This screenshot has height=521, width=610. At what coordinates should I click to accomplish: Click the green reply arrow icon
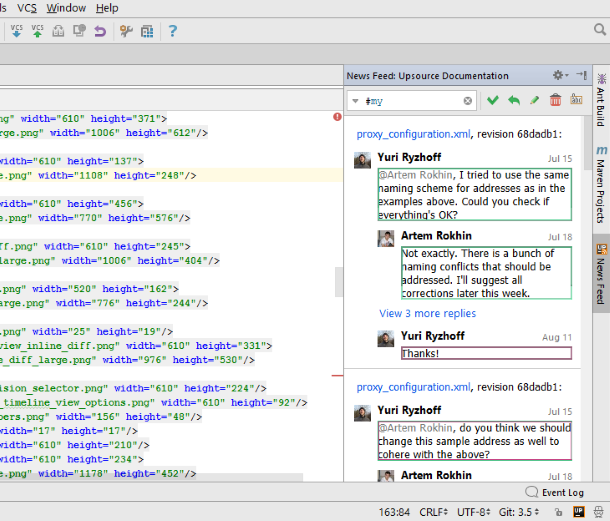tap(513, 100)
